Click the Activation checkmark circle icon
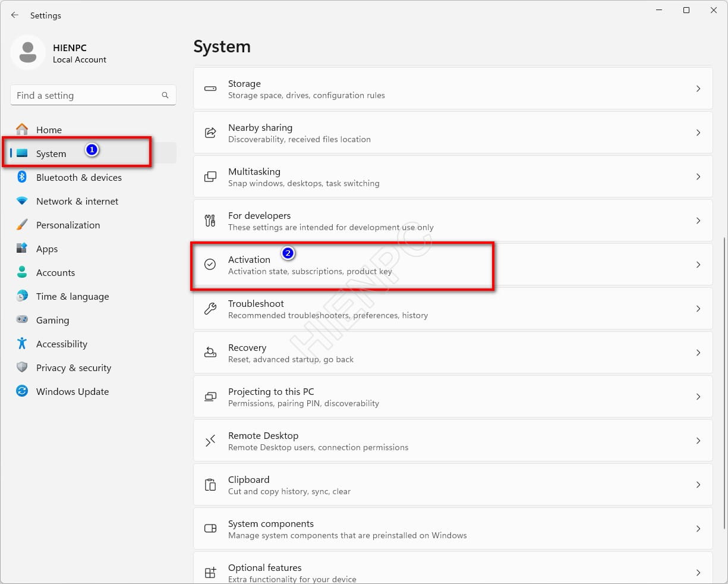Screen dimensions: 728x584 pos(210,265)
